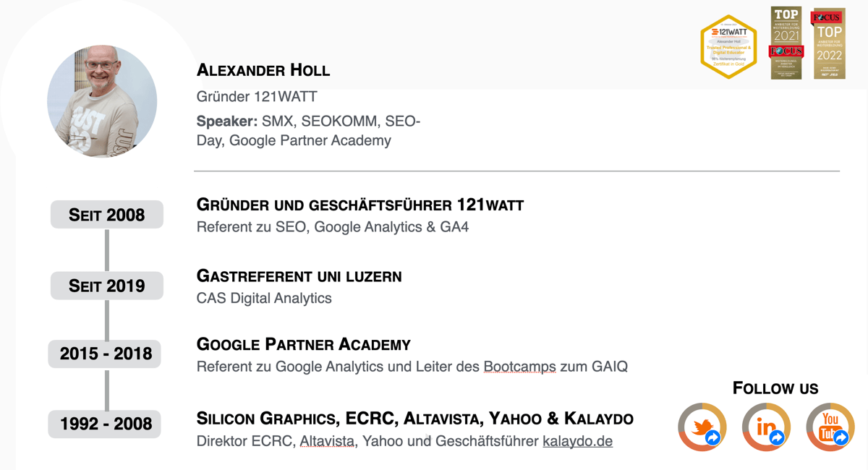Click the underlined word "Bootcamps"

519,367
